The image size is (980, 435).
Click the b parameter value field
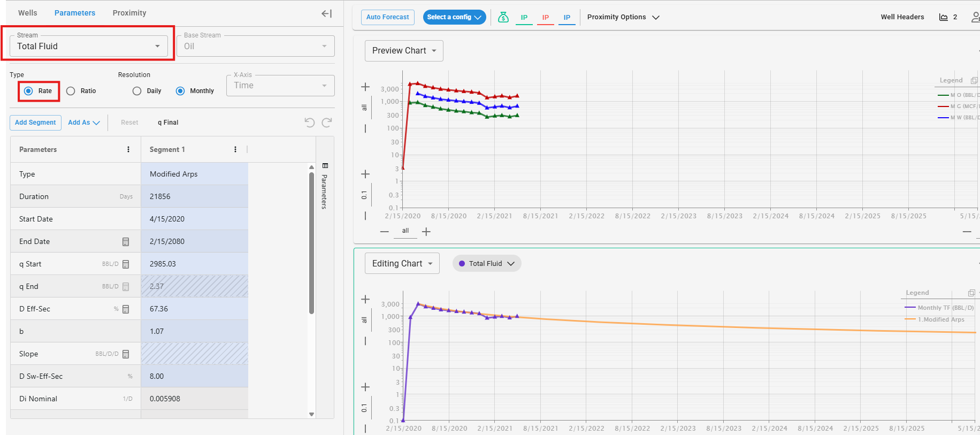coord(194,331)
